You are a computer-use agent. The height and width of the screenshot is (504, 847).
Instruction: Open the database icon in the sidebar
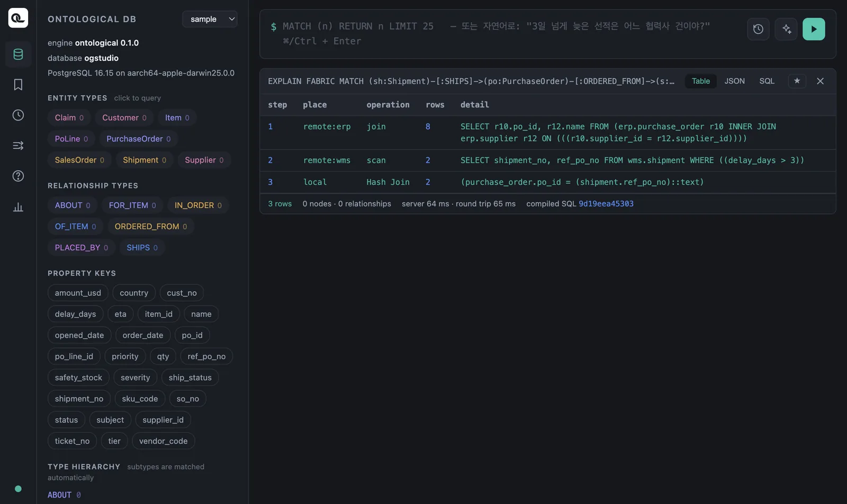[x=18, y=54]
